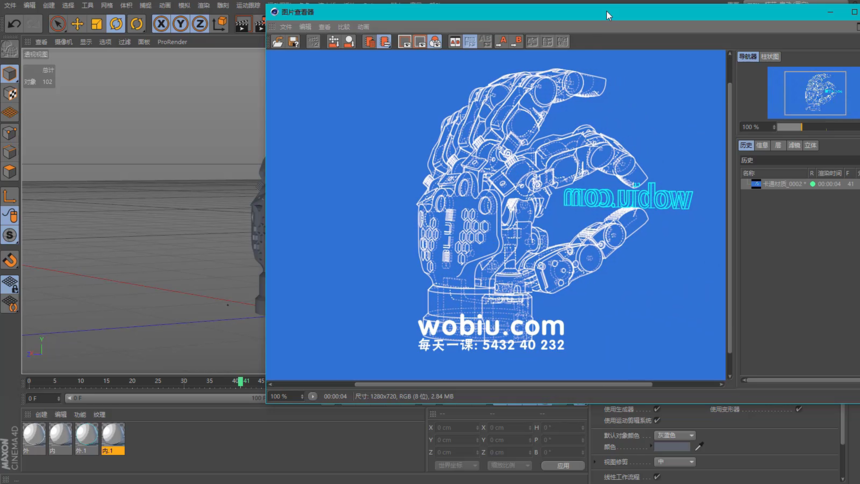Select the workplane orange grid icon

pyautogui.click(x=9, y=113)
